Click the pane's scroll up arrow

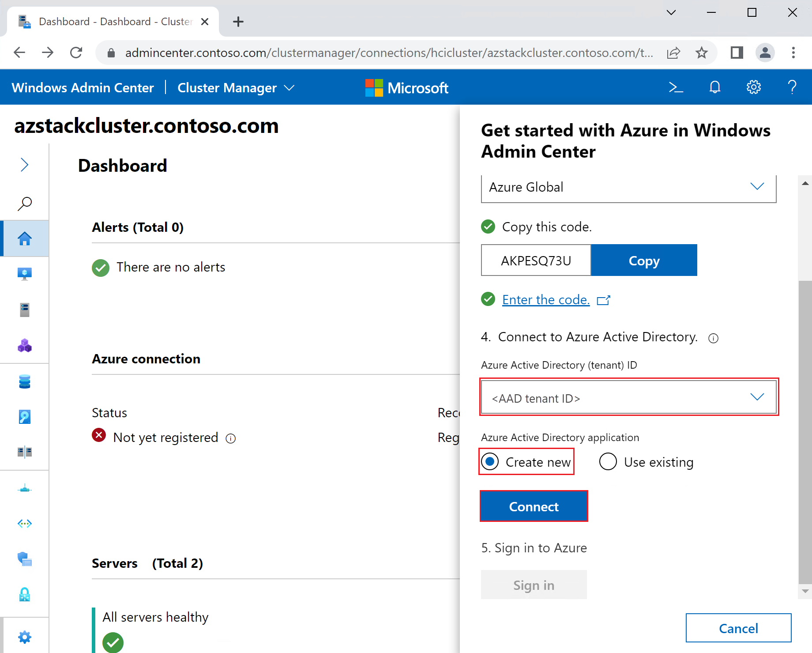[805, 183]
